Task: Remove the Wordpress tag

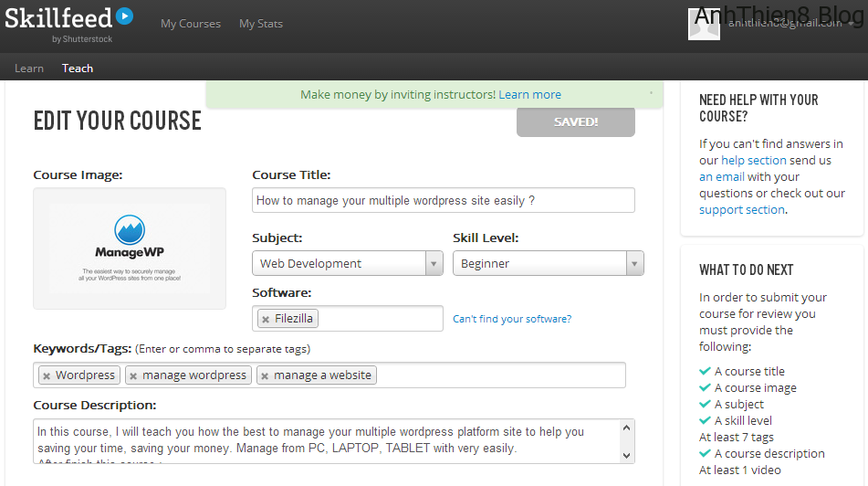Action: [x=47, y=375]
